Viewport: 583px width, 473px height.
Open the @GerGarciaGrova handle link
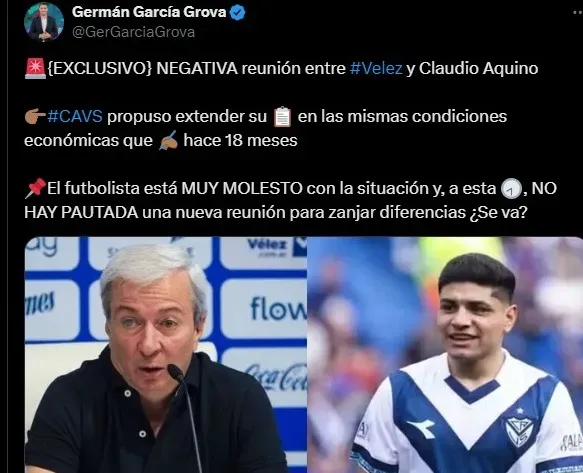pyautogui.click(x=133, y=32)
